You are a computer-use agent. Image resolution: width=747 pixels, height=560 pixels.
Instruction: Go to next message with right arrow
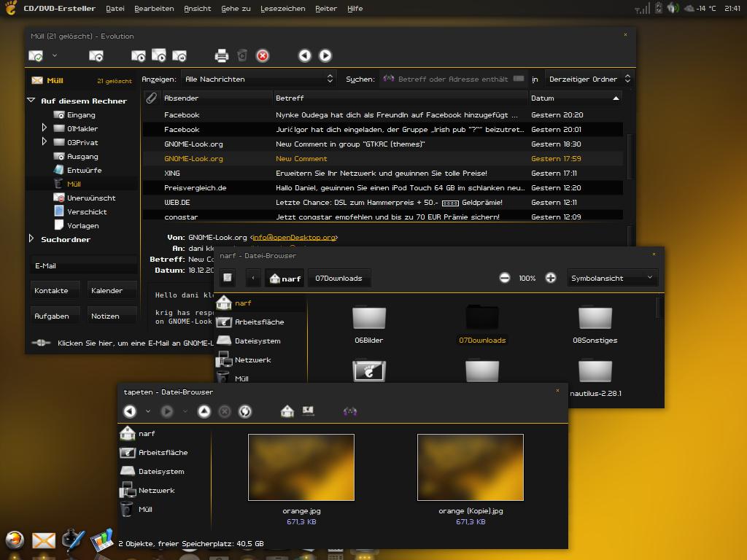click(x=325, y=55)
